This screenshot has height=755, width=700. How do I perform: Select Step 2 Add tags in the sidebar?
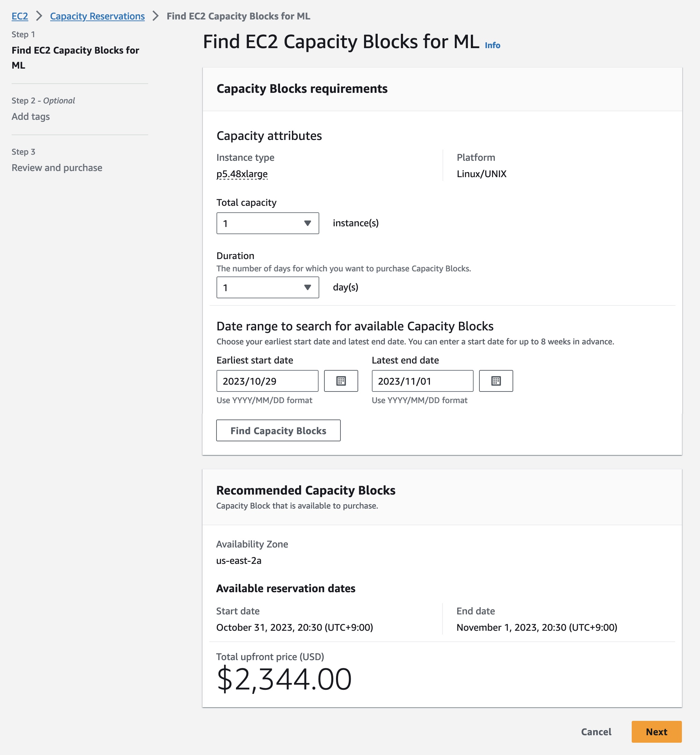tap(30, 117)
